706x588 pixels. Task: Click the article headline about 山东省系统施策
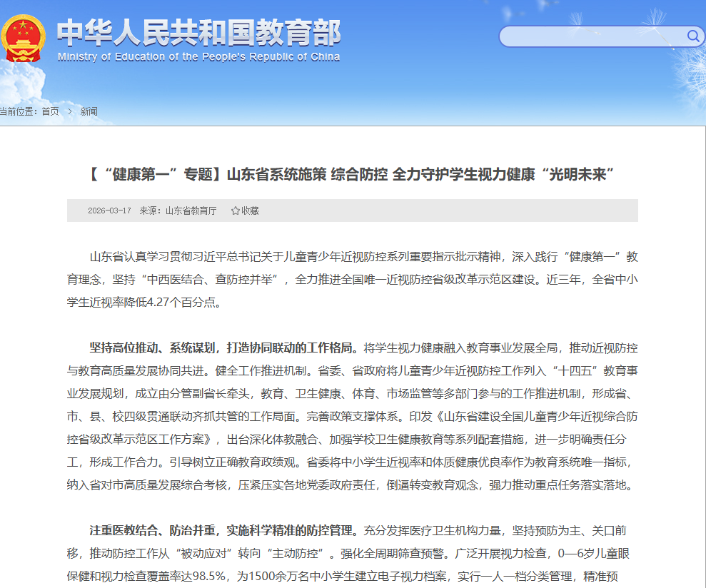pos(353,174)
